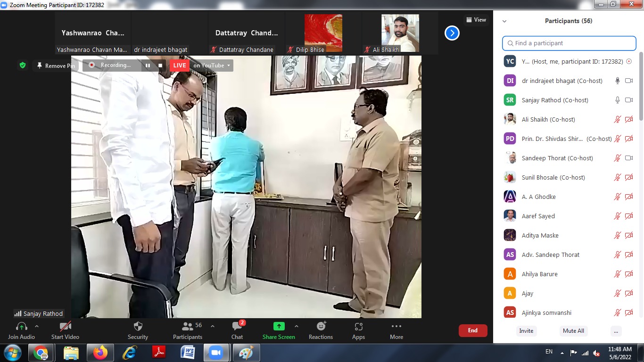Select the Ajay participant row

pyautogui.click(x=566, y=293)
